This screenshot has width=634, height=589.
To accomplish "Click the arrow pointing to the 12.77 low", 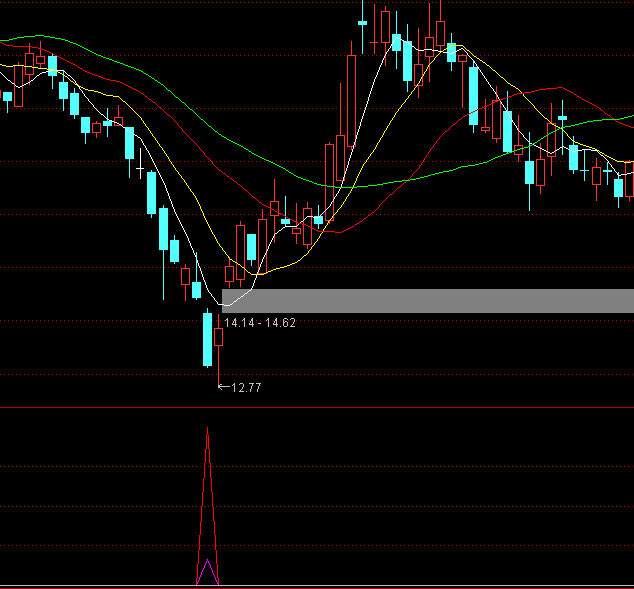I will click(223, 387).
